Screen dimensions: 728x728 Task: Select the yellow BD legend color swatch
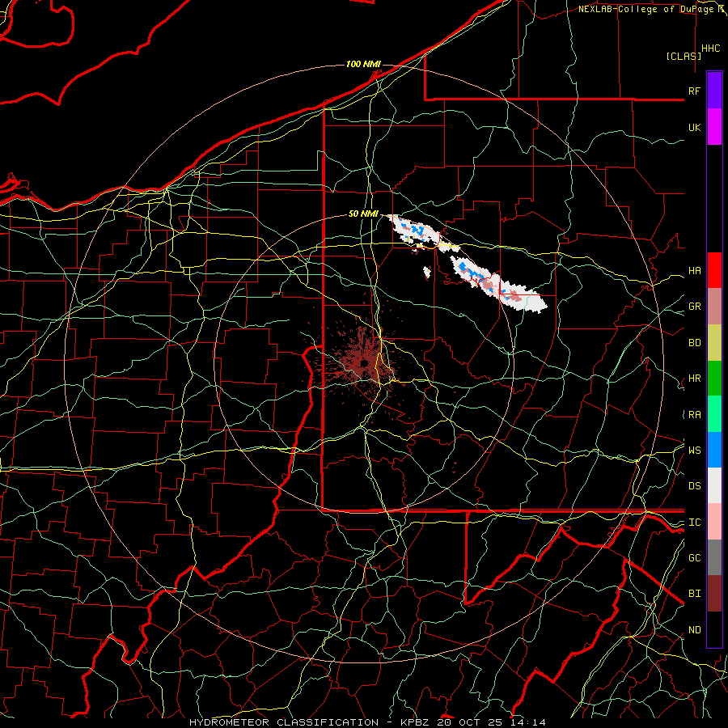(x=714, y=343)
